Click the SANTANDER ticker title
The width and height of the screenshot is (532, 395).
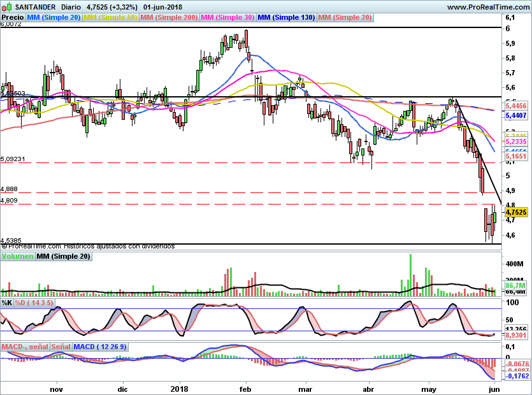[35, 7]
